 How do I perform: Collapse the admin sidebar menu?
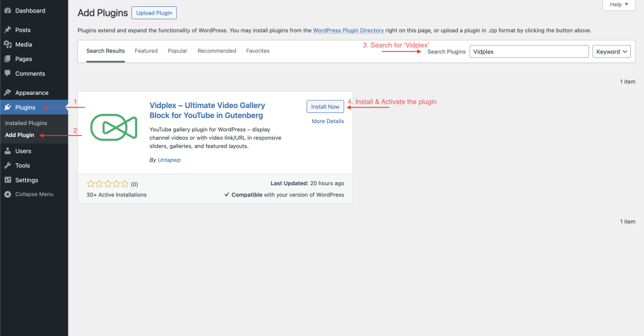pyautogui.click(x=33, y=194)
